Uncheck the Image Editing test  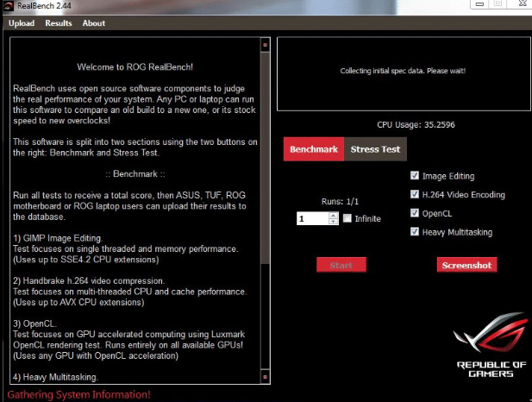414,175
